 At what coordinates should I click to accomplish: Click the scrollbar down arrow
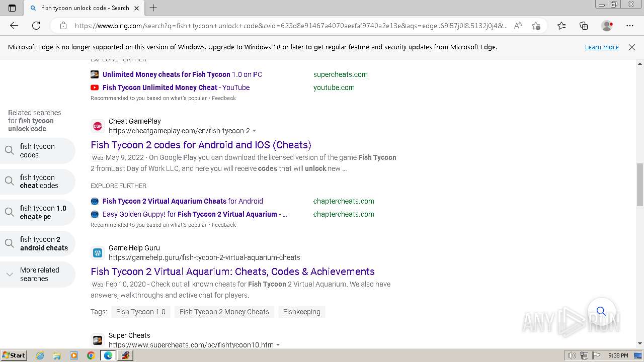640,343
